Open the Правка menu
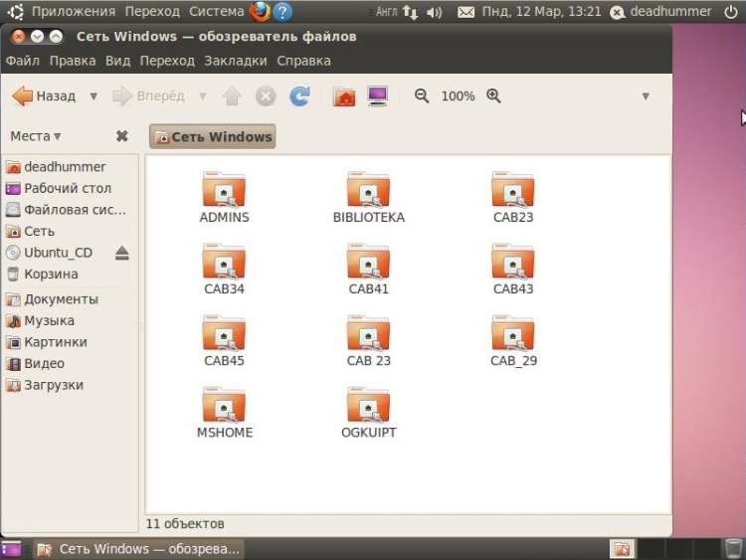Screen dimensions: 746x560 [73, 61]
